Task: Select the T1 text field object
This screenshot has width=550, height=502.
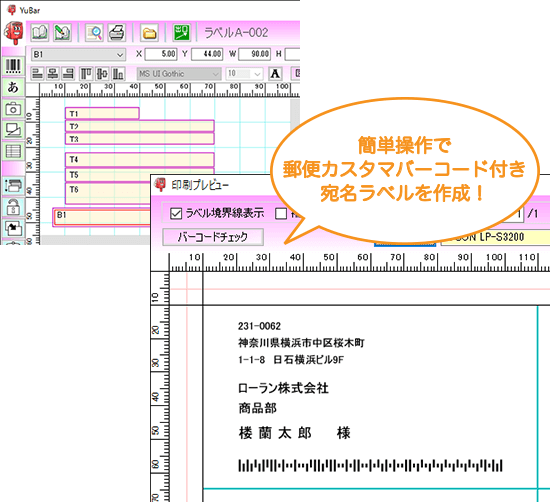Action: point(102,114)
